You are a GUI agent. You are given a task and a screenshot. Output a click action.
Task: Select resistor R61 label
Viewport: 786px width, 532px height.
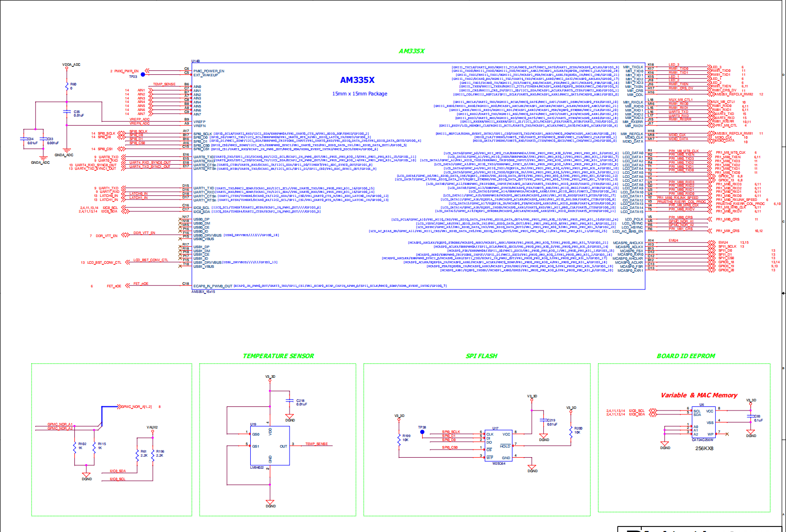tap(144, 451)
